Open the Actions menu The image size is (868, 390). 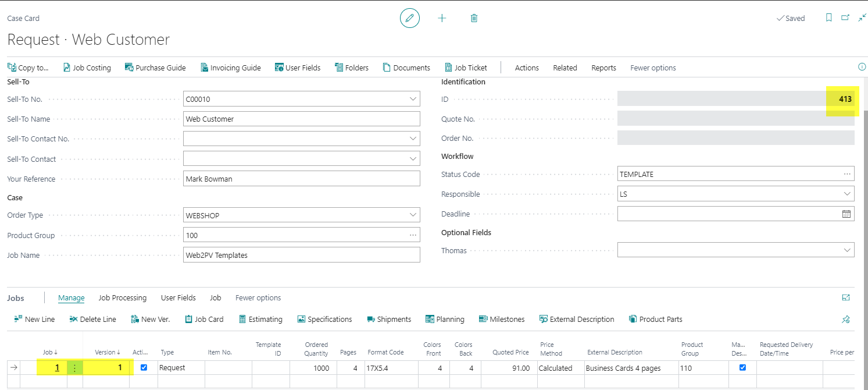click(x=527, y=68)
